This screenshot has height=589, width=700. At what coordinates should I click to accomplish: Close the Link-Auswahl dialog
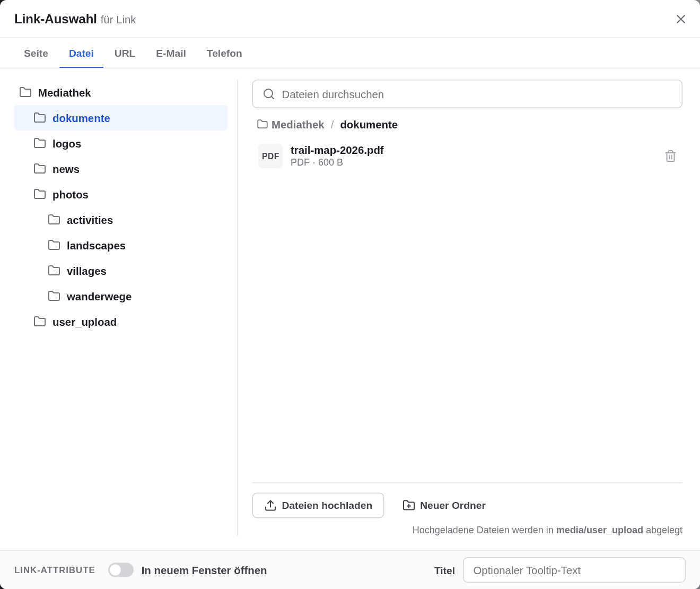[681, 19]
